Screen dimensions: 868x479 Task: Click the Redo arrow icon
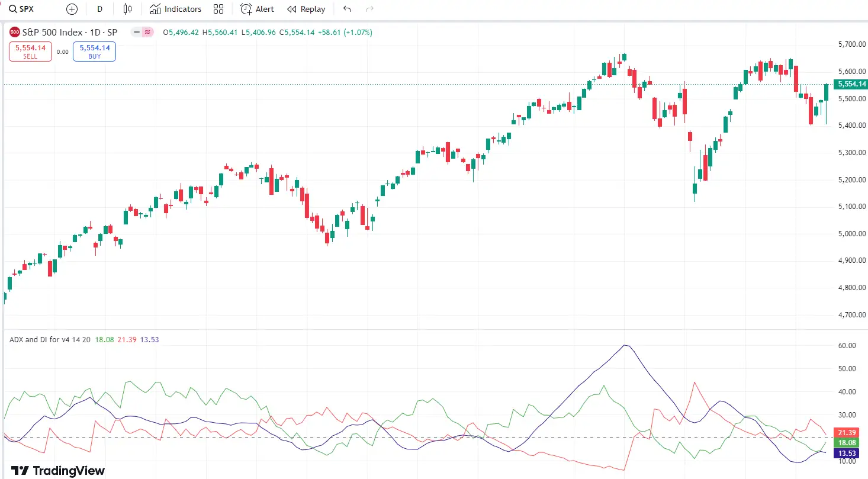(369, 9)
